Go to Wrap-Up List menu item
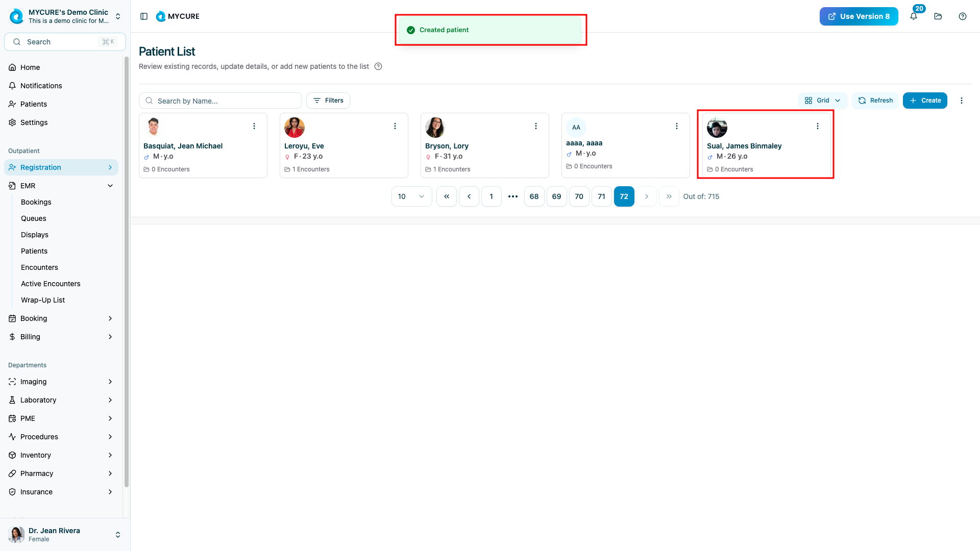The width and height of the screenshot is (980, 551). click(x=43, y=300)
